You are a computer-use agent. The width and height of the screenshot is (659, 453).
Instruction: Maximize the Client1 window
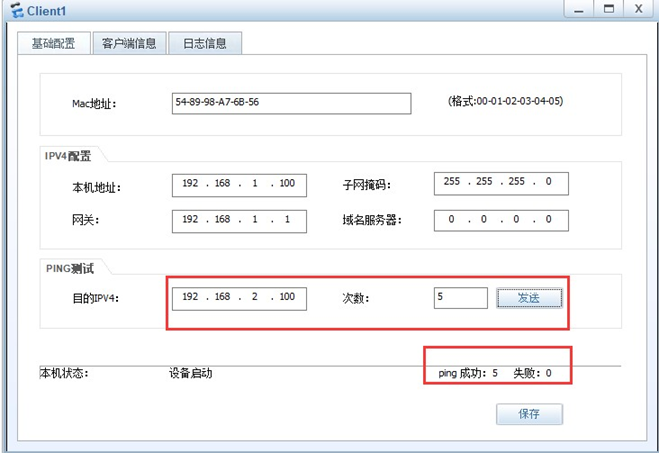[609, 9]
